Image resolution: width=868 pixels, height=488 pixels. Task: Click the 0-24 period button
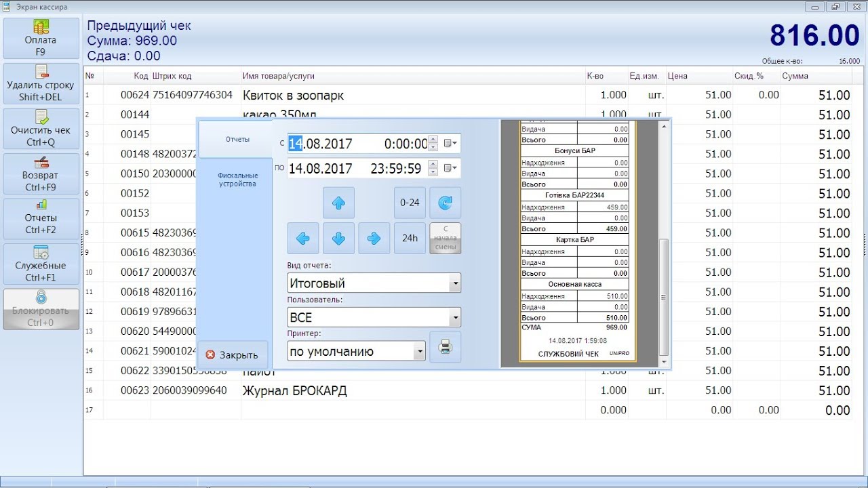(410, 203)
